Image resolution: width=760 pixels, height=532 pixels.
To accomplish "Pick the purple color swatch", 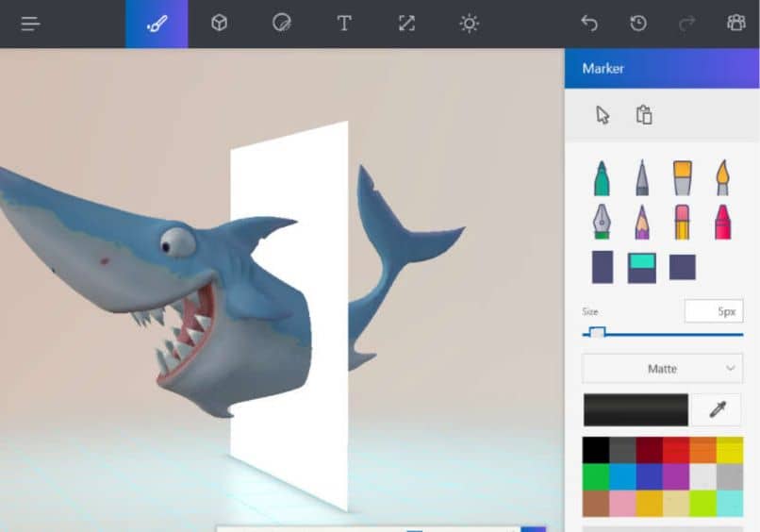I will coord(676,476).
